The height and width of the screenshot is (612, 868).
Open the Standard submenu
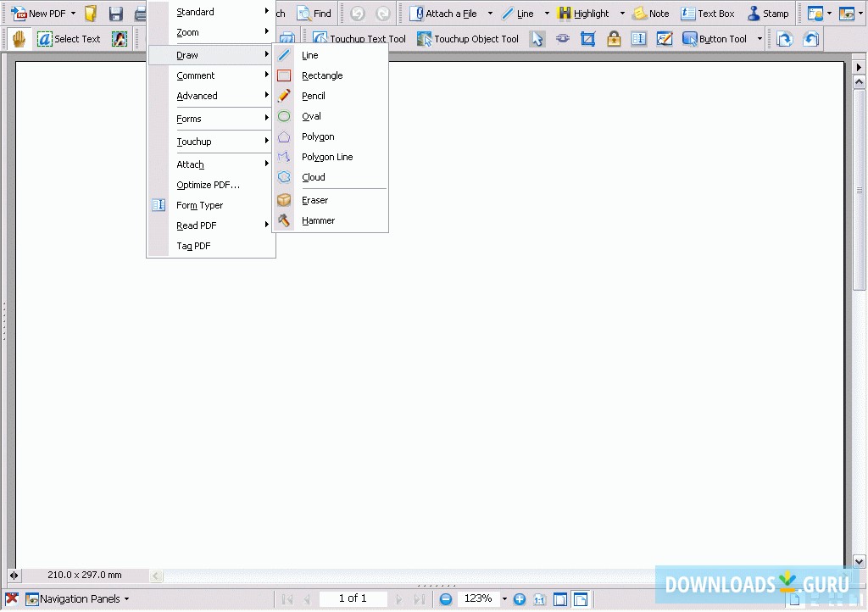click(x=211, y=12)
